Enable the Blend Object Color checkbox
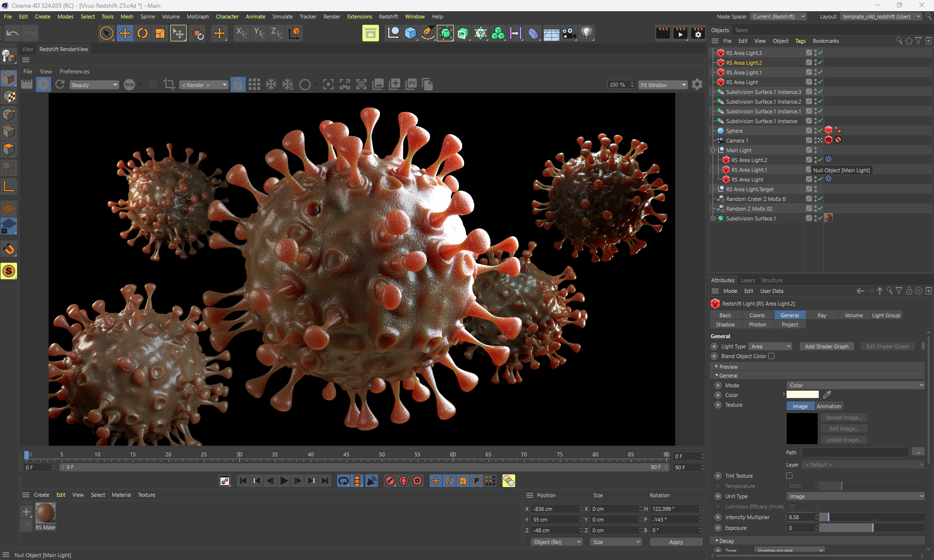This screenshot has width=934, height=560. pos(771,356)
